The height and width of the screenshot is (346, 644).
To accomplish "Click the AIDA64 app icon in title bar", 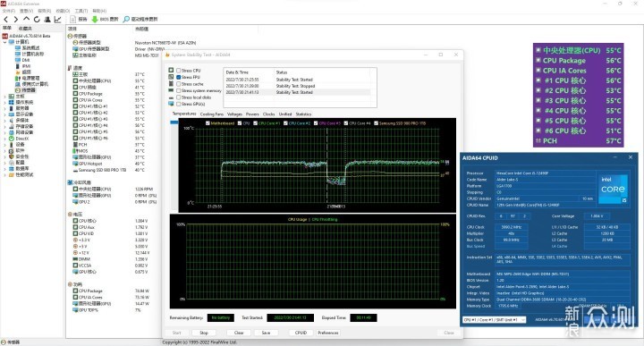I will (4, 4).
